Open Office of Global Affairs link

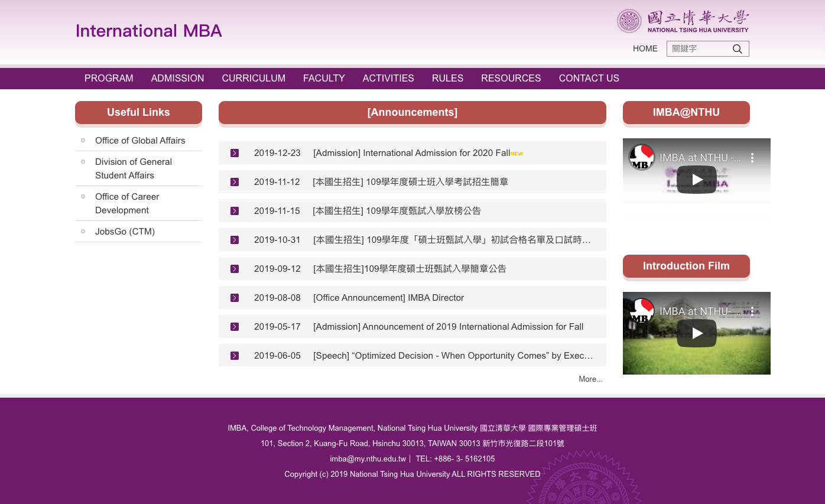[x=140, y=141]
